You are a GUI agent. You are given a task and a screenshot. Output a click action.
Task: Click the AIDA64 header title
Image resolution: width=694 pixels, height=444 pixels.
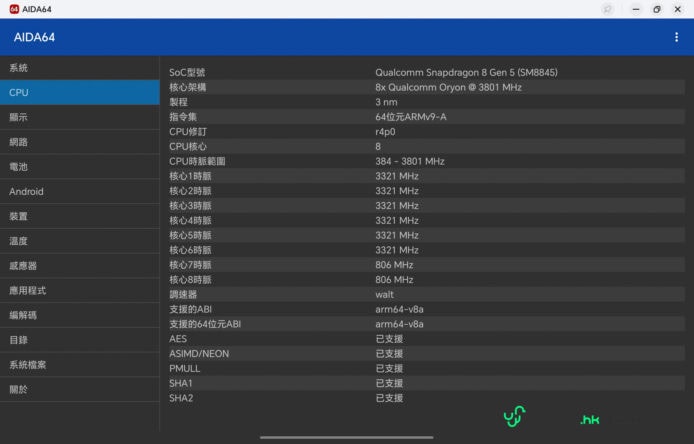34,37
